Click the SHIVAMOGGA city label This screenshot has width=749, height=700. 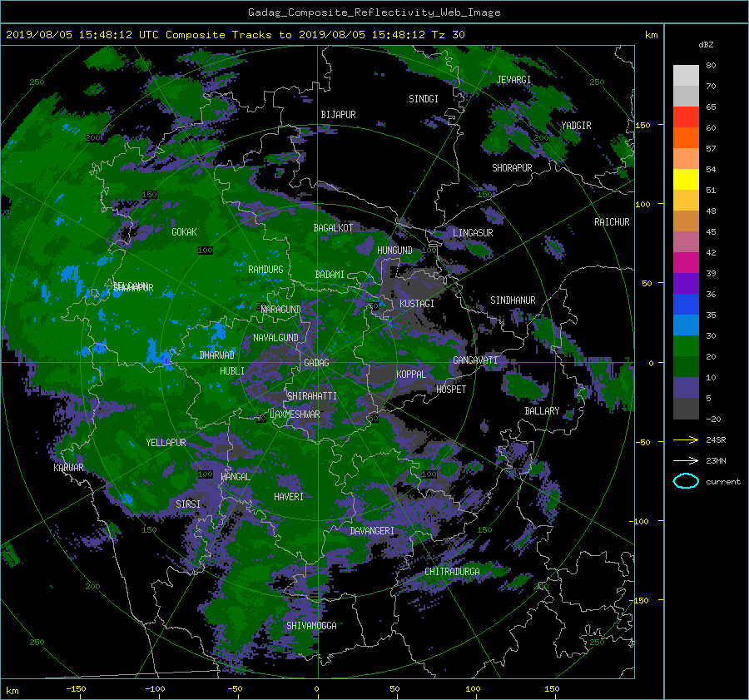click(311, 626)
